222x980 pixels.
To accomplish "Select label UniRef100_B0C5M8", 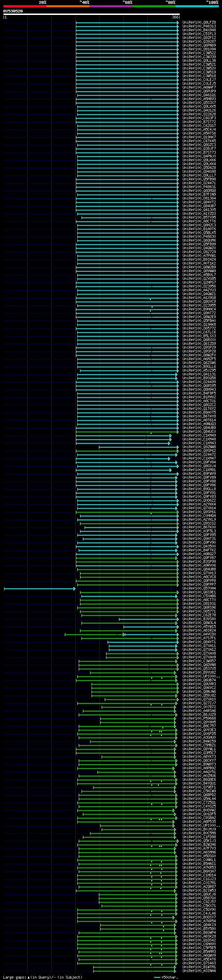I will [x=199, y=833].
